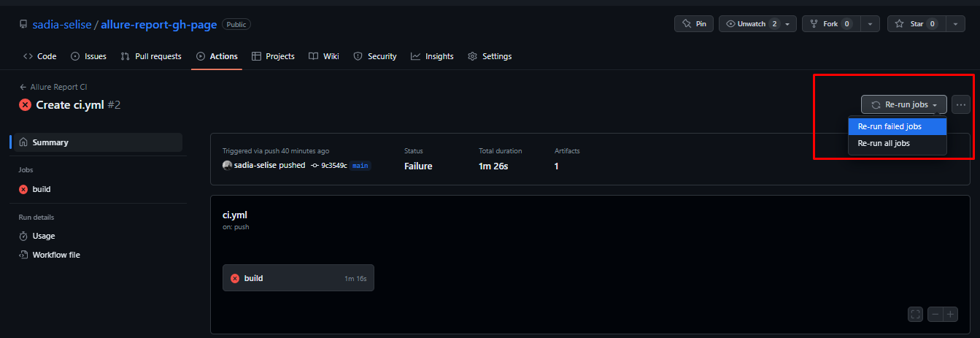Click the back arrow to Allure Report CI
980x338 pixels.
coord(23,87)
